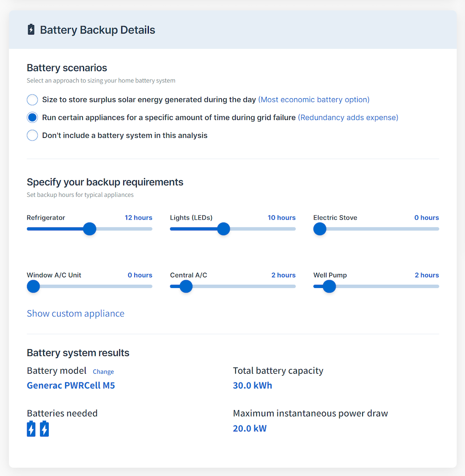
Task: Open the Generac PWRCell M5 model link
Action: pyautogui.click(x=71, y=385)
